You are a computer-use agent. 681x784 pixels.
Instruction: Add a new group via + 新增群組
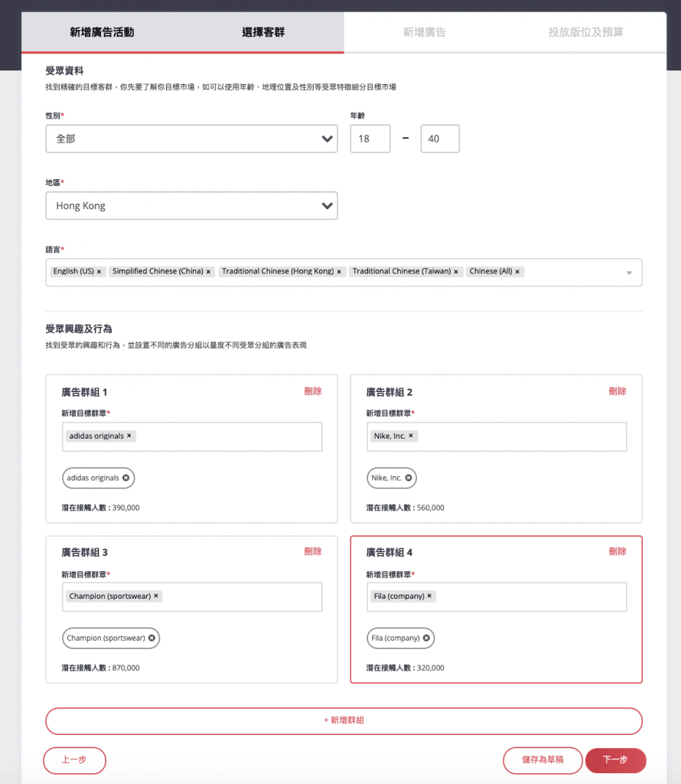tap(344, 720)
